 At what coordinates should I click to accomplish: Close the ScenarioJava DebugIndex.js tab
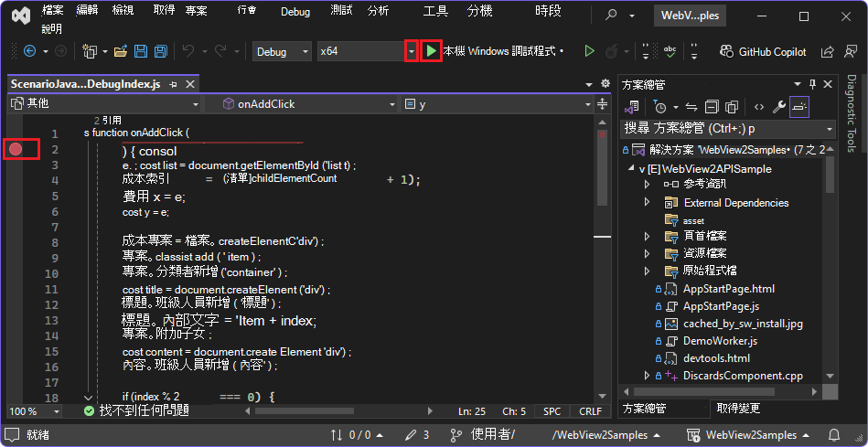[190, 84]
